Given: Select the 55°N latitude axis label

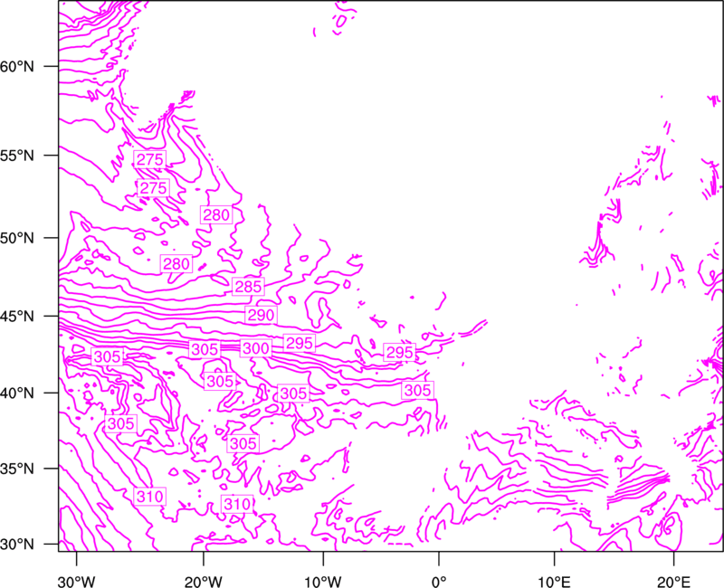Looking at the screenshot, I should 17,156.
